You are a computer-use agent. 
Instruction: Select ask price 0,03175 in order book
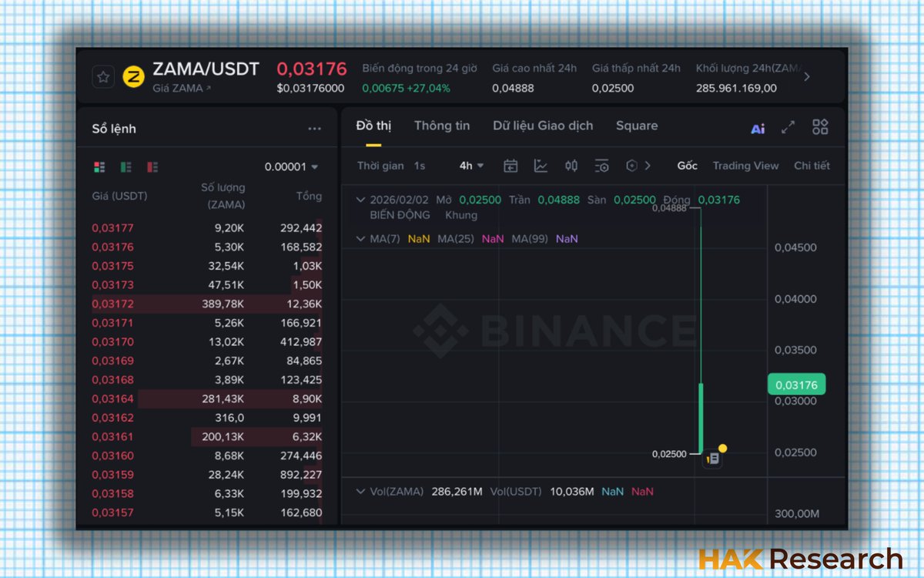click(x=112, y=266)
